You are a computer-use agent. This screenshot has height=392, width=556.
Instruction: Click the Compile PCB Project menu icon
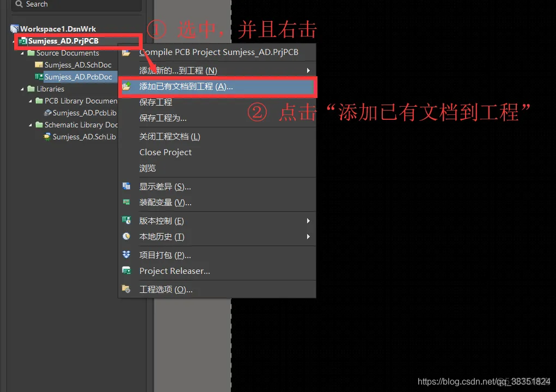coord(126,52)
